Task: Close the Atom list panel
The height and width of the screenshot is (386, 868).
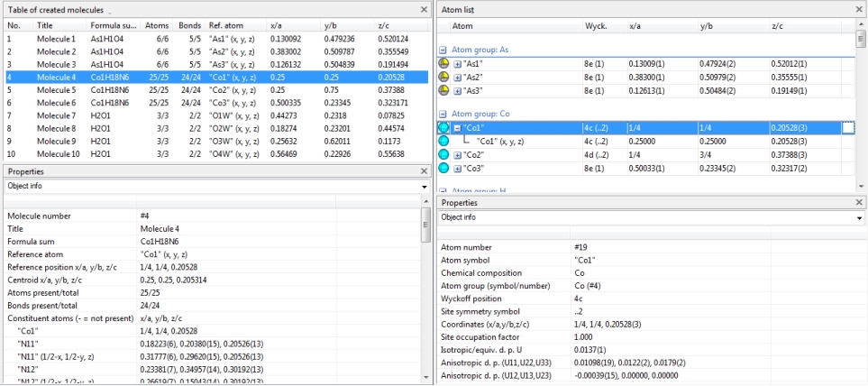Action: (x=859, y=8)
